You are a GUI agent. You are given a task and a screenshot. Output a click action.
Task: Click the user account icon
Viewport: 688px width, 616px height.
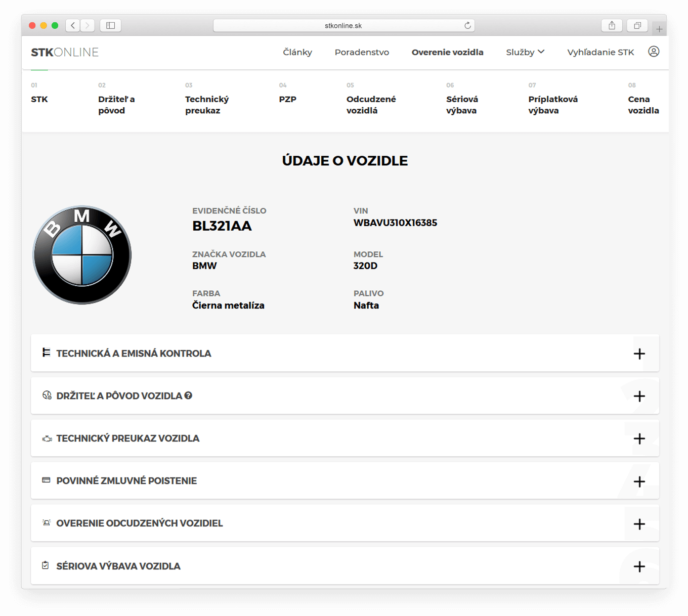pos(654,52)
